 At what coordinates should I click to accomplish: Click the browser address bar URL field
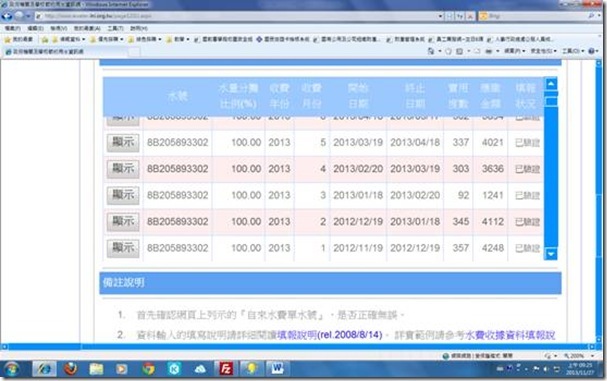coord(236,16)
